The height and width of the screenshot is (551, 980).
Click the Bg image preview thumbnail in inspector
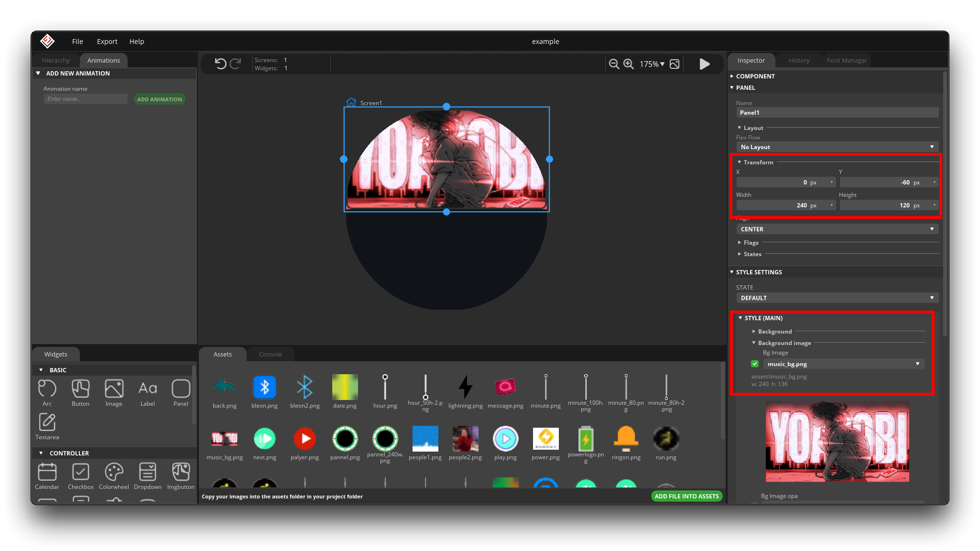click(x=837, y=441)
